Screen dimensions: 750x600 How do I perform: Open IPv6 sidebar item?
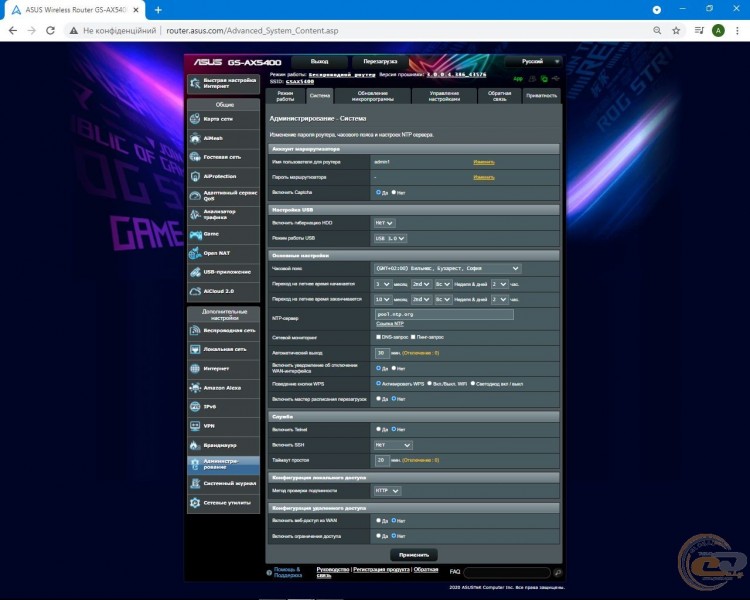[223, 407]
